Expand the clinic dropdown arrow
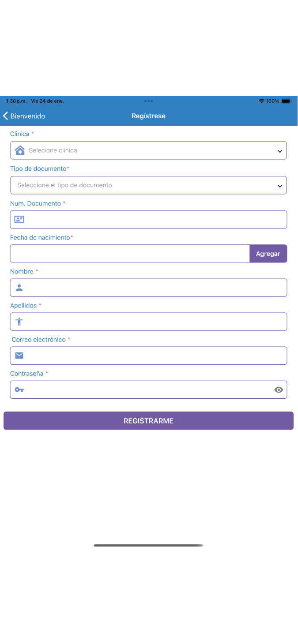 tap(279, 151)
